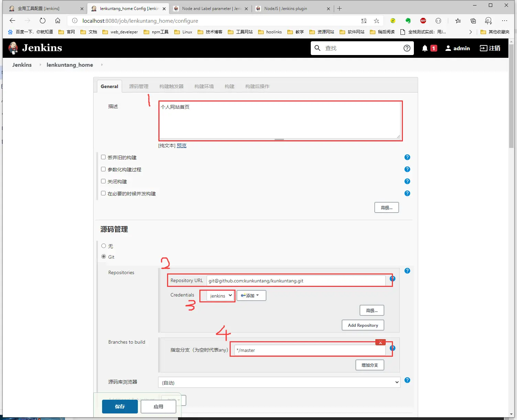Image resolution: width=517 pixels, height=420 pixels.
Task: Select the 无 source control radio
Action: click(x=103, y=246)
